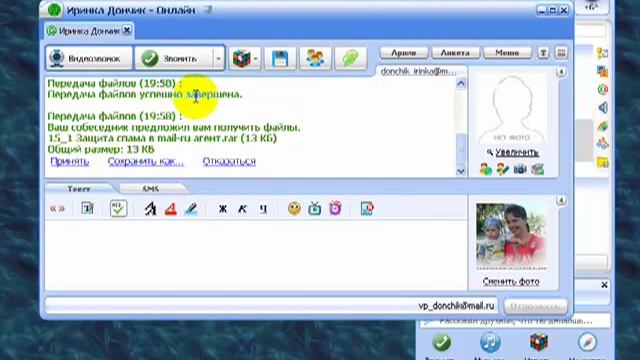Switch to the SMS tab

[x=151, y=189]
